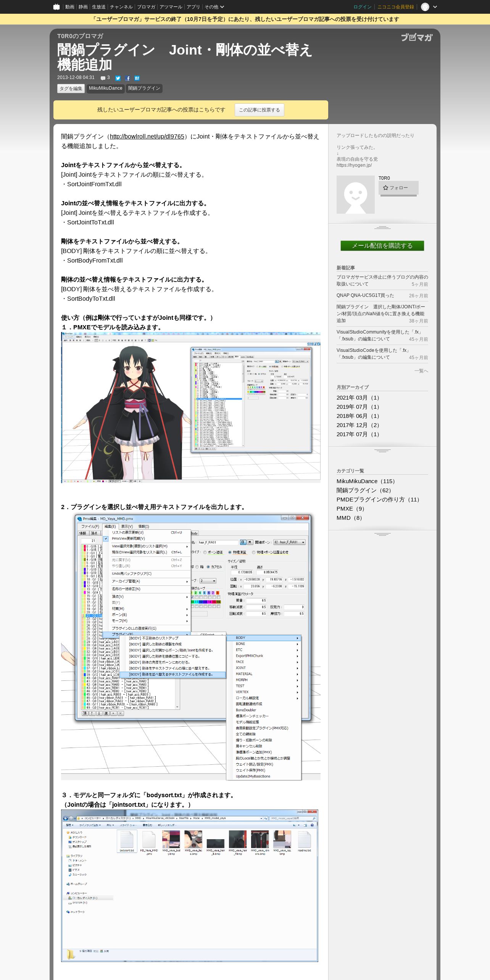
Task: Open T0R0のブロマガ blog title link
Action: pyautogui.click(x=80, y=36)
